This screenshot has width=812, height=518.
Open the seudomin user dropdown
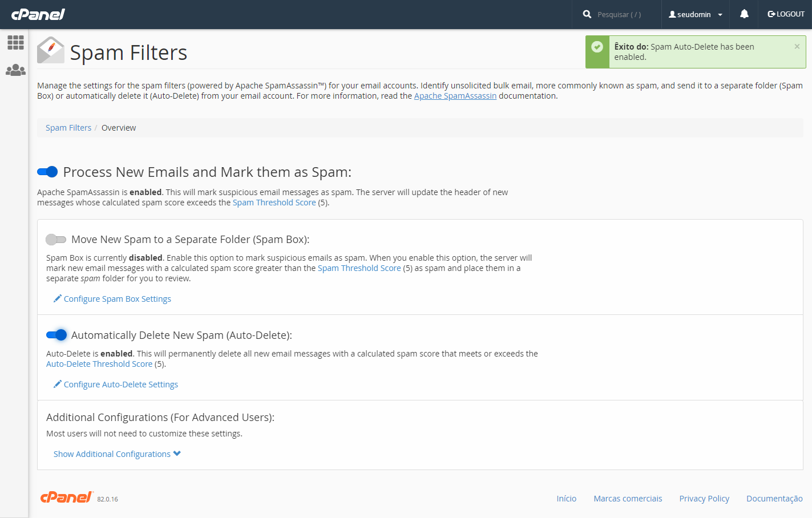(696, 14)
